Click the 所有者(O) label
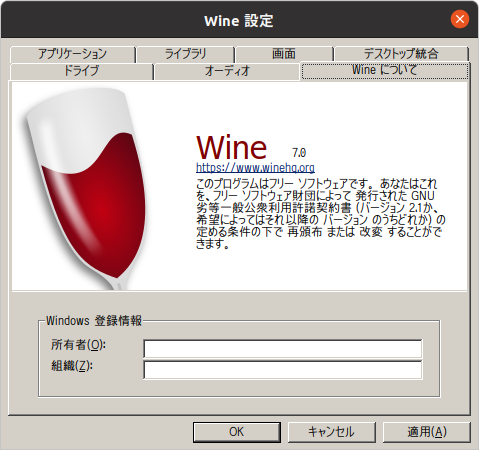The height and width of the screenshot is (450, 479). [78, 345]
